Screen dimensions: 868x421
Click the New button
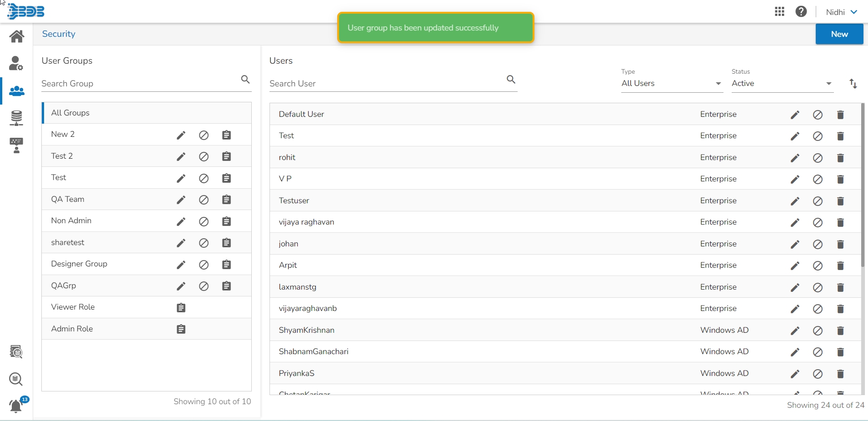pos(839,34)
